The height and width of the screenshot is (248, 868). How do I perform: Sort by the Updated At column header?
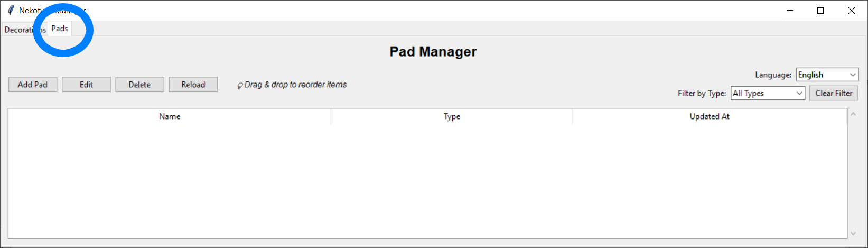click(710, 116)
